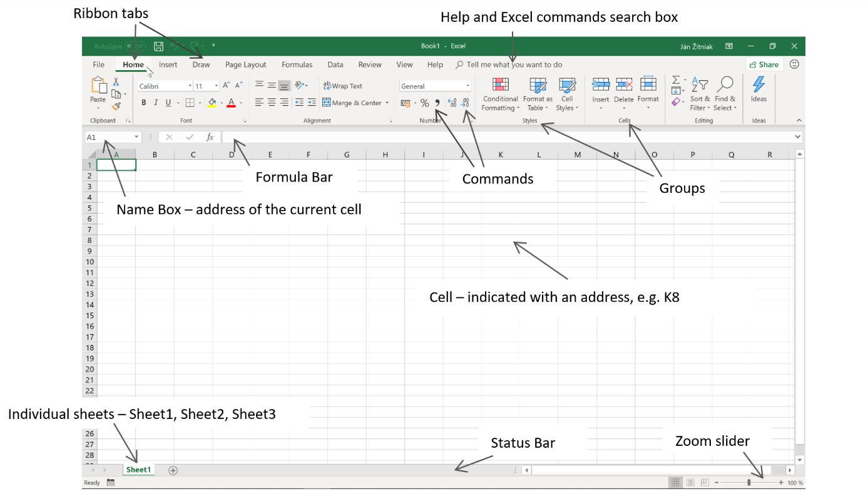Click the Tell me search box
This screenshot has width=868, height=501.
pyautogui.click(x=509, y=65)
